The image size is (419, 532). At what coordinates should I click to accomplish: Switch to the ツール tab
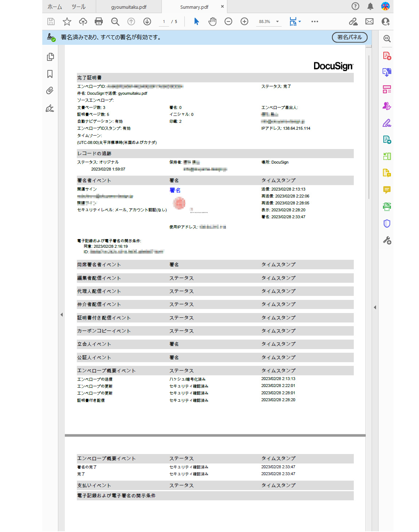78,7
